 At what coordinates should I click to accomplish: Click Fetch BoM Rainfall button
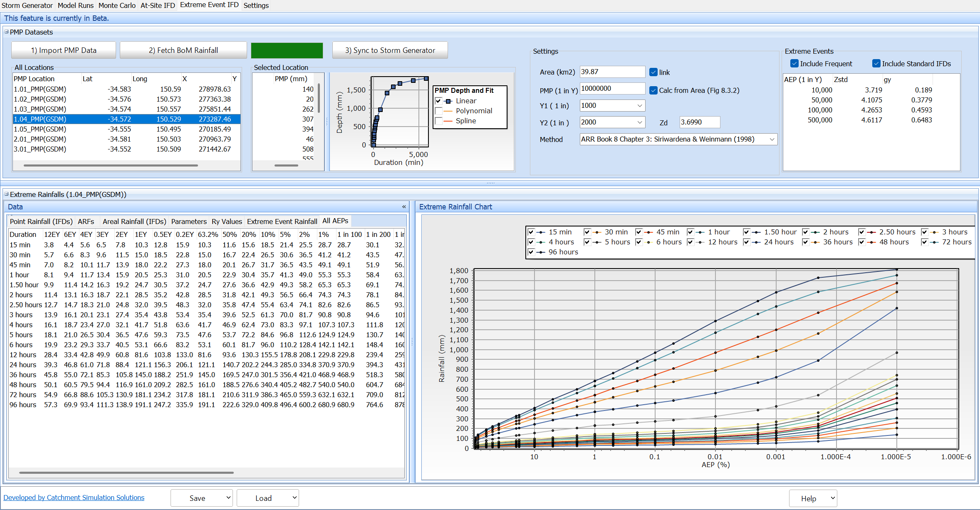pos(183,50)
